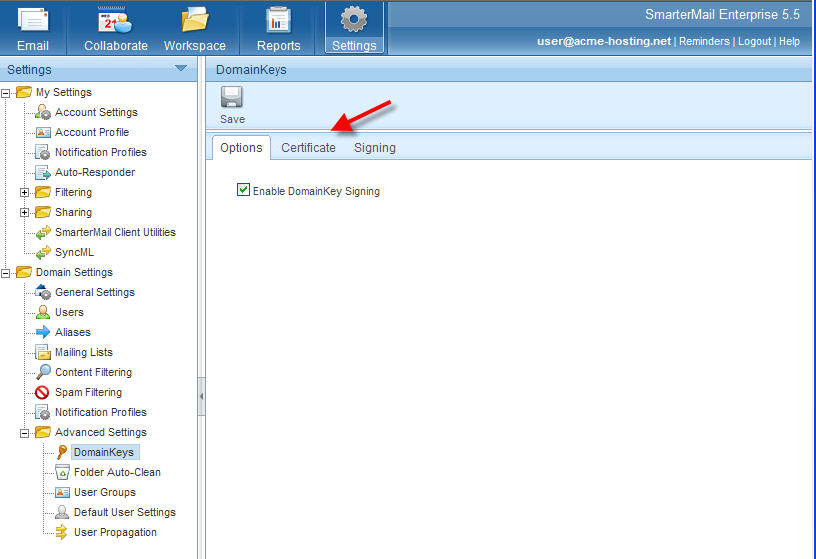Select Account Profile tree label
The width and height of the screenshot is (816, 559).
click(92, 132)
